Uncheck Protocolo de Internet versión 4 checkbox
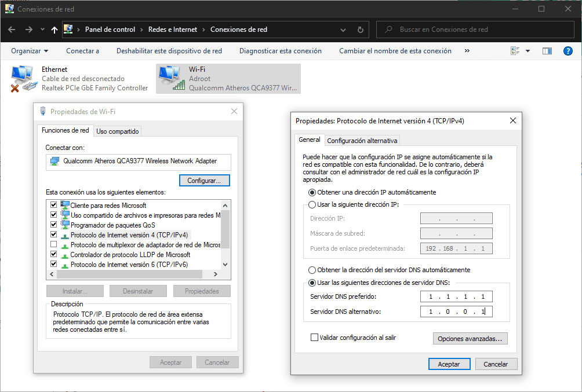This screenshot has height=392, width=582. tap(53, 235)
